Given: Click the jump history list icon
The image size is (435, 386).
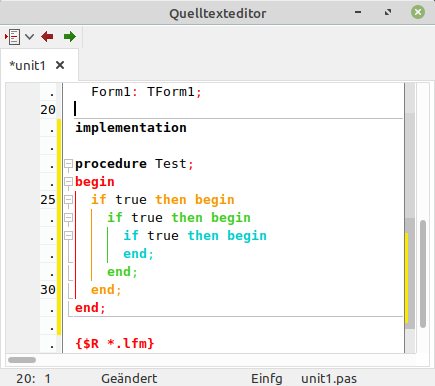Looking at the screenshot, I should 13,37.
